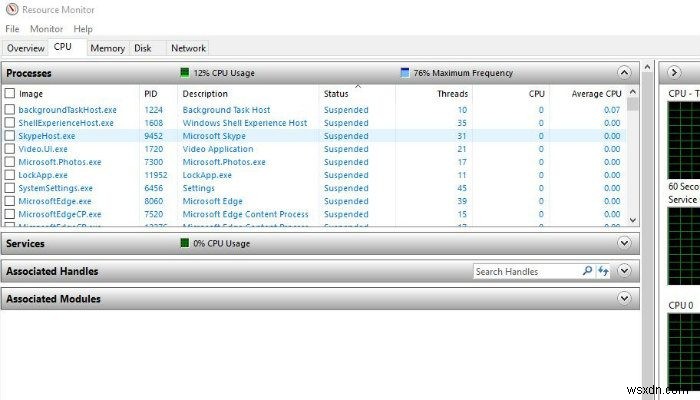Screen dimensions: 700x400
Task: Collapse the Processes section
Action: click(x=624, y=72)
